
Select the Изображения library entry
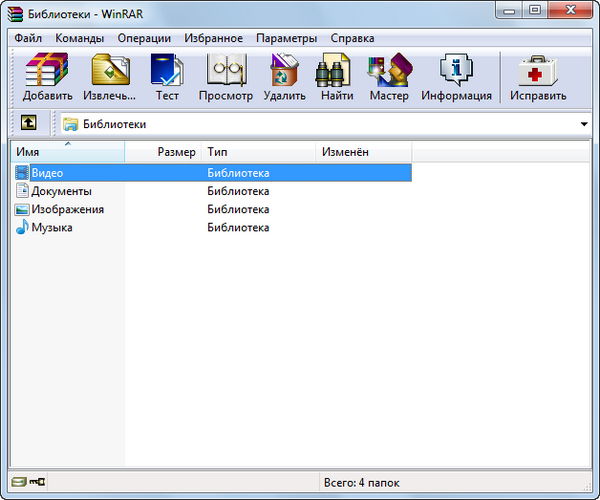pyautogui.click(x=67, y=210)
